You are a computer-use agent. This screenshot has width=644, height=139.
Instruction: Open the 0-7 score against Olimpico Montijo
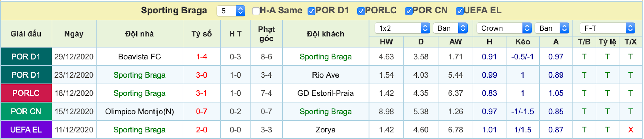point(202,111)
